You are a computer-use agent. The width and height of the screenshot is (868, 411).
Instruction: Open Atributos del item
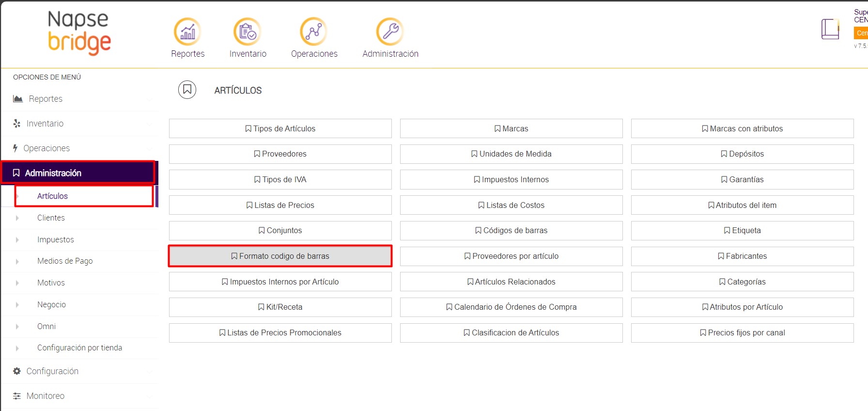click(x=742, y=205)
